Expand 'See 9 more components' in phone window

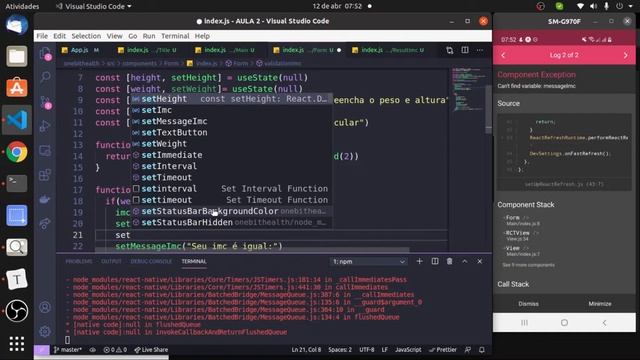click(x=528, y=265)
